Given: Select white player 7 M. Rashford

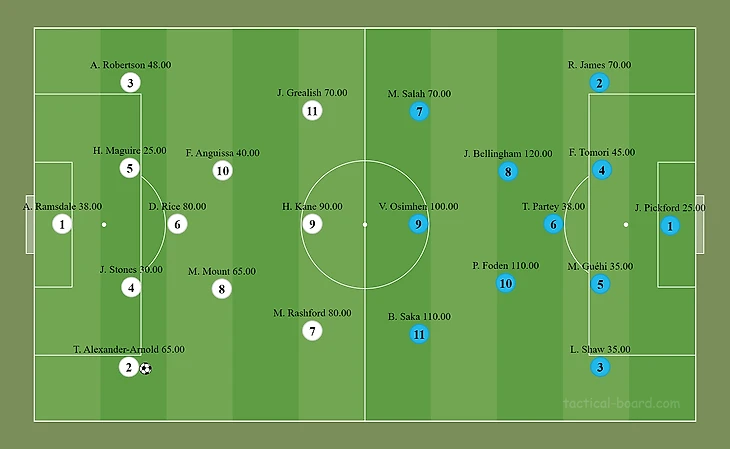Looking at the screenshot, I should tap(312, 331).
